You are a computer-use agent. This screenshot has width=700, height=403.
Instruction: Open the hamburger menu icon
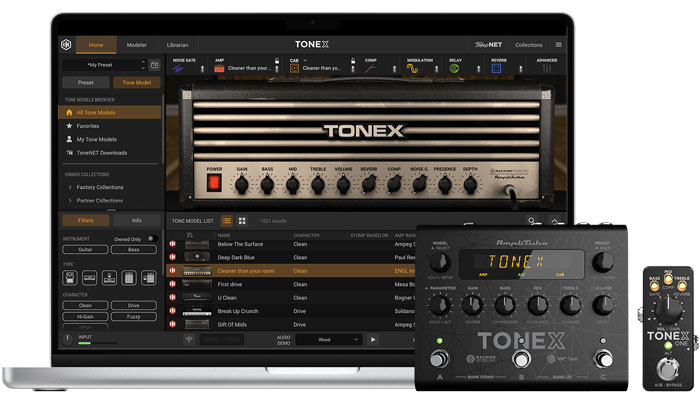point(558,45)
